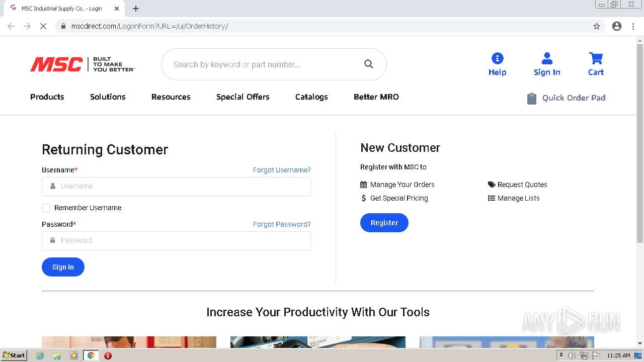Follow the Forgot Password? link
The image size is (644, 362).
[x=282, y=224]
